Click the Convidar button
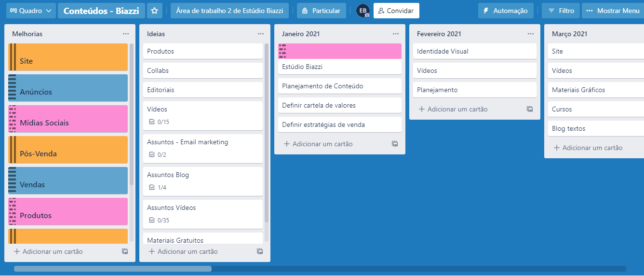This screenshot has width=644, height=276. pyautogui.click(x=396, y=11)
